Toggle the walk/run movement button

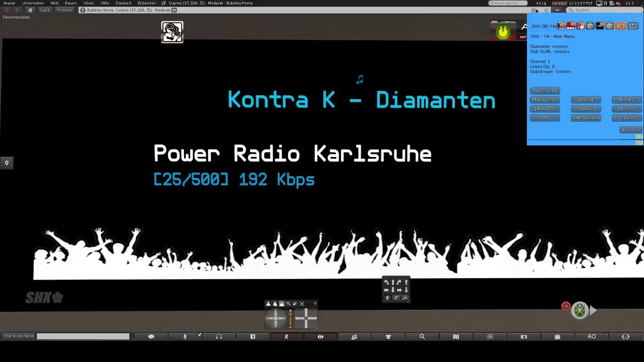click(286, 337)
